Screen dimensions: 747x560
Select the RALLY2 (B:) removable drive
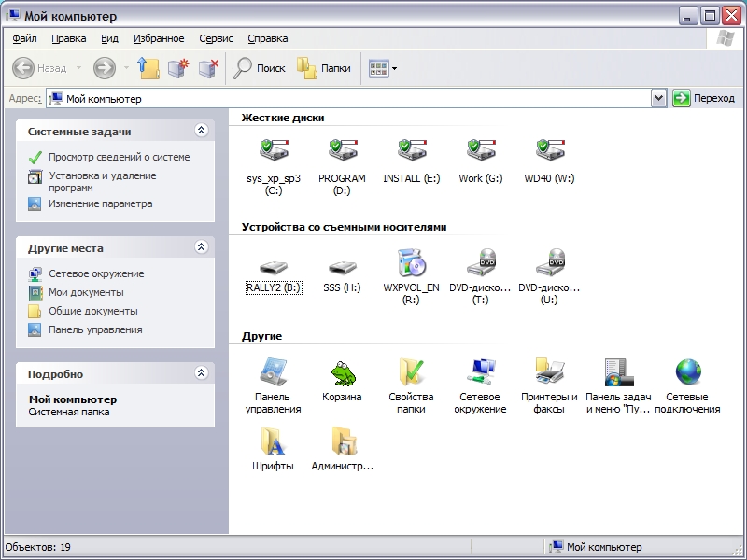point(274,266)
